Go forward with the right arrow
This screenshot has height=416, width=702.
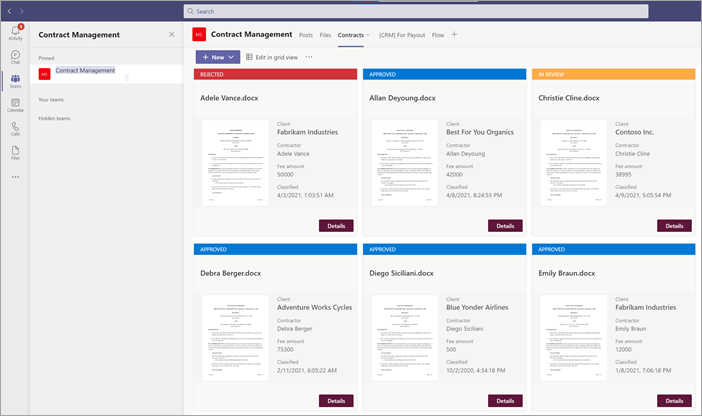tap(21, 11)
